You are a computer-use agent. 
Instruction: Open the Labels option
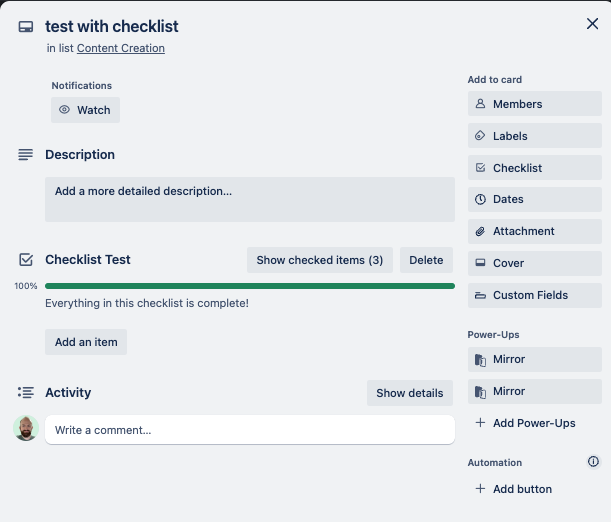535,136
